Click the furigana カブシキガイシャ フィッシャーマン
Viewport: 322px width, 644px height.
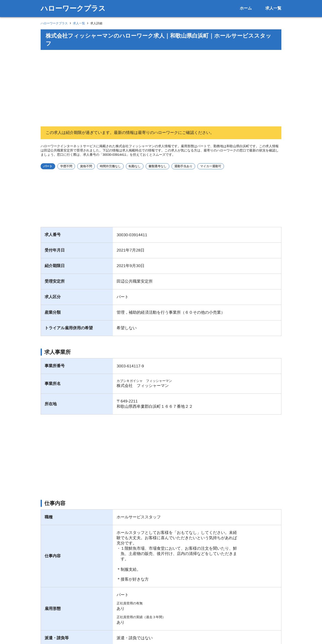pos(144,381)
